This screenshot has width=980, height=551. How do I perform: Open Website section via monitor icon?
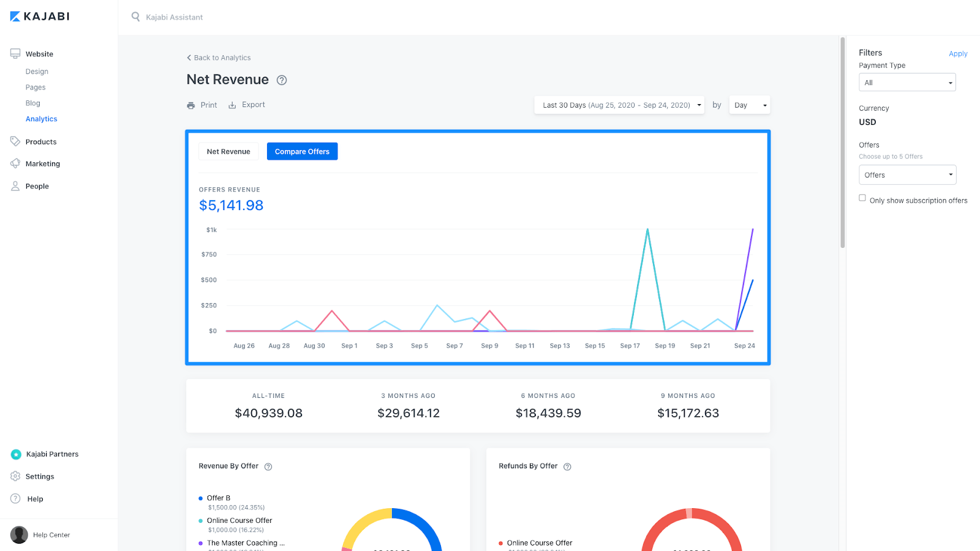click(x=15, y=54)
